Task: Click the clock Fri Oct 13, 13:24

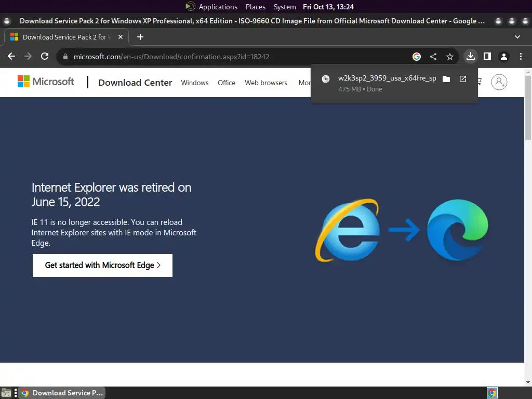Action: [328, 7]
